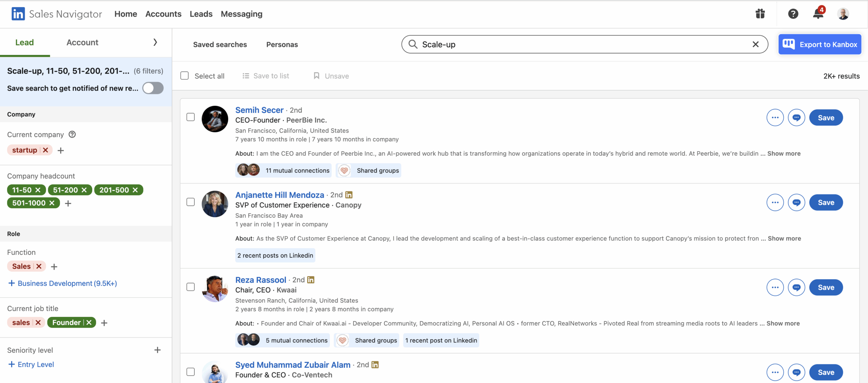Click the LinkedIn Sales Navigator logo
The image size is (868, 383).
[57, 14]
